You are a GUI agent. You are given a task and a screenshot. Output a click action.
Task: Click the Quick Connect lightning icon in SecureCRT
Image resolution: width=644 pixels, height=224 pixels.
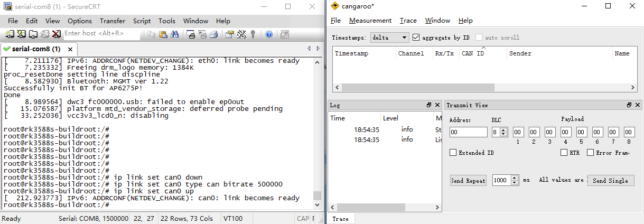(x=22, y=34)
